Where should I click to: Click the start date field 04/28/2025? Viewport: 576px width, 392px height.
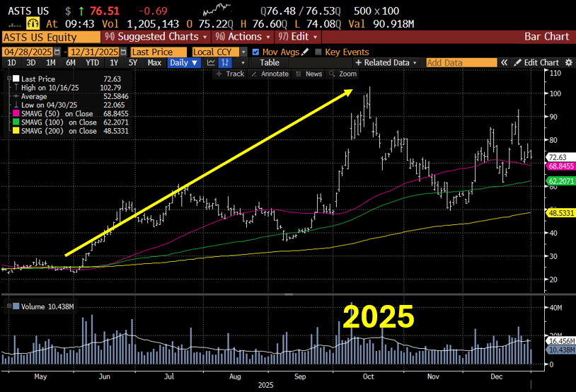(x=28, y=52)
